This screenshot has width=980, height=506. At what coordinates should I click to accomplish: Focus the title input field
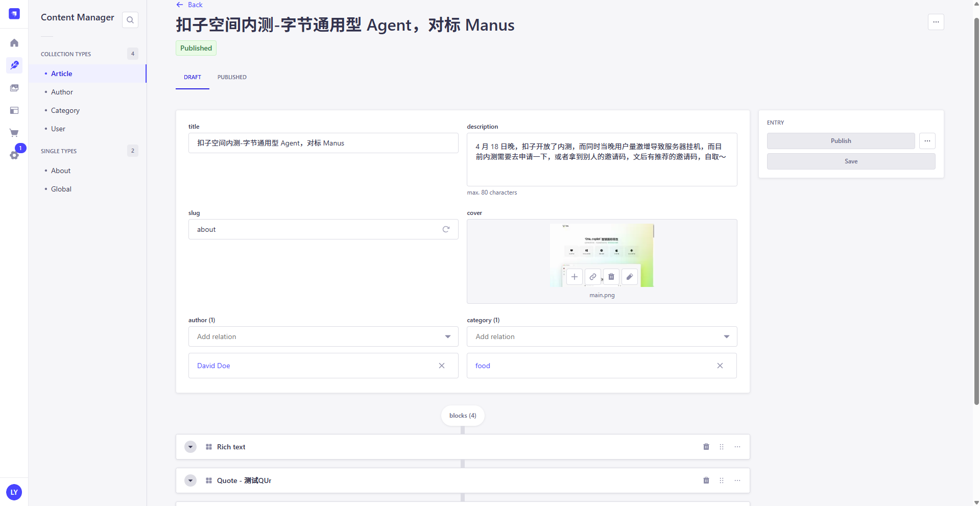point(323,143)
